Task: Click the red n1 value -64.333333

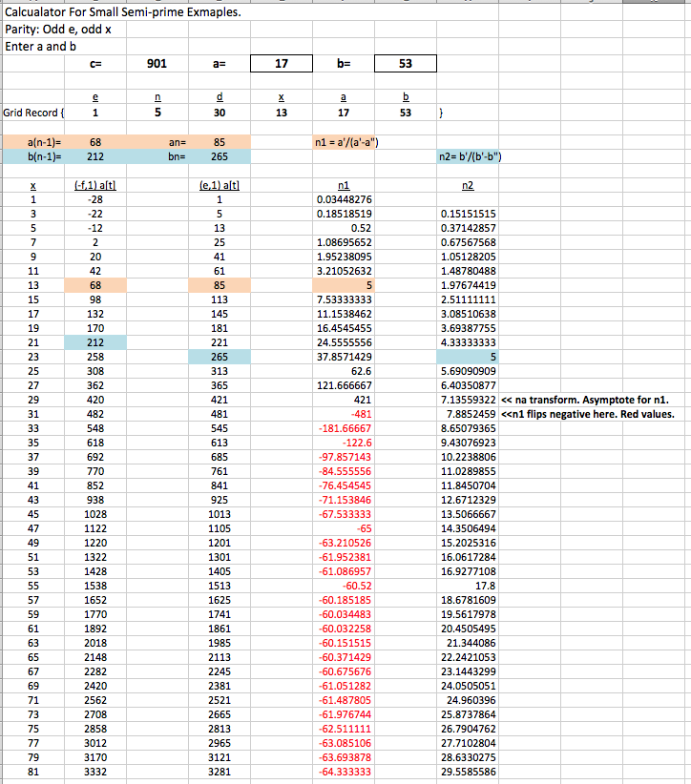Action: 345,772
